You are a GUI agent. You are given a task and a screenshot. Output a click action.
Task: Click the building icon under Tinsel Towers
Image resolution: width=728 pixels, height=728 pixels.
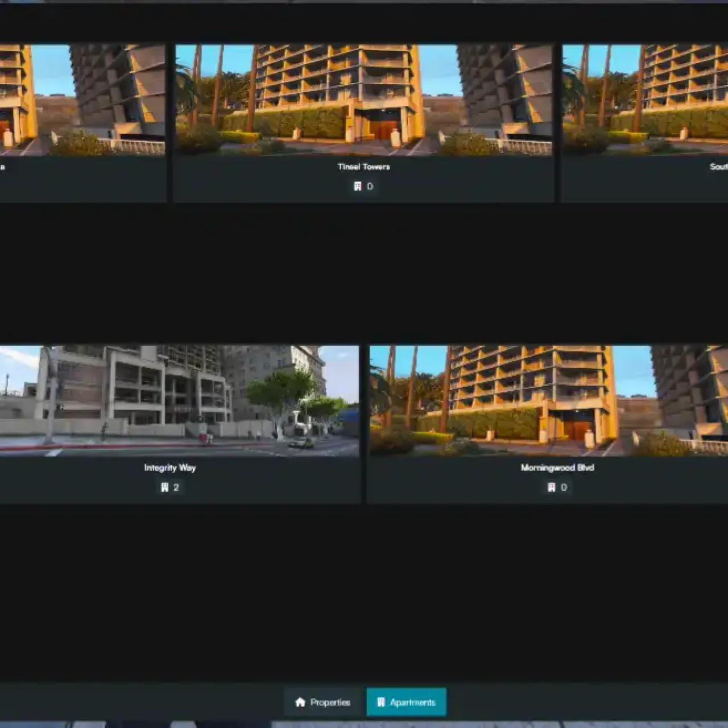[358, 186]
